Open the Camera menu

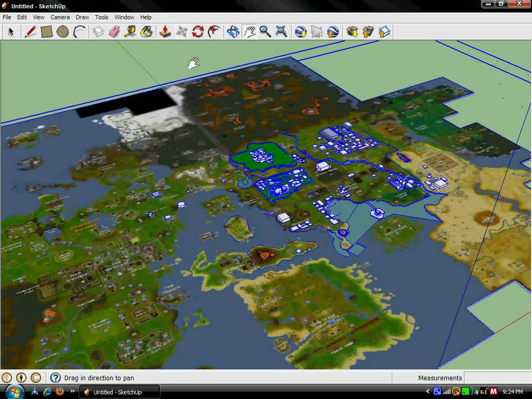(60, 17)
